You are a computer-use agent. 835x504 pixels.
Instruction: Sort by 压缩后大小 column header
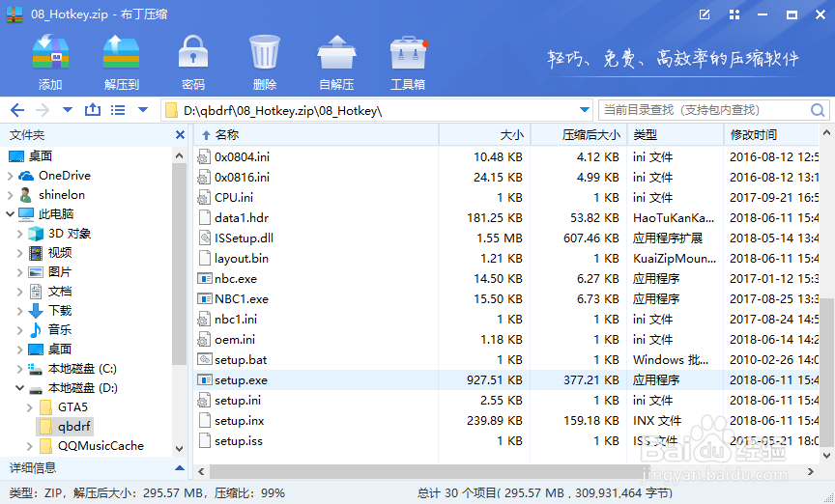pyautogui.click(x=579, y=135)
